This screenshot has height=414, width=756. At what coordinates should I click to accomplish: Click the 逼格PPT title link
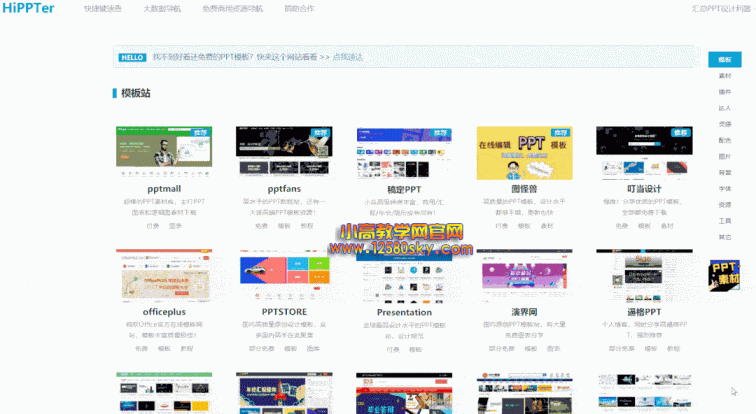click(x=644, y=312)
